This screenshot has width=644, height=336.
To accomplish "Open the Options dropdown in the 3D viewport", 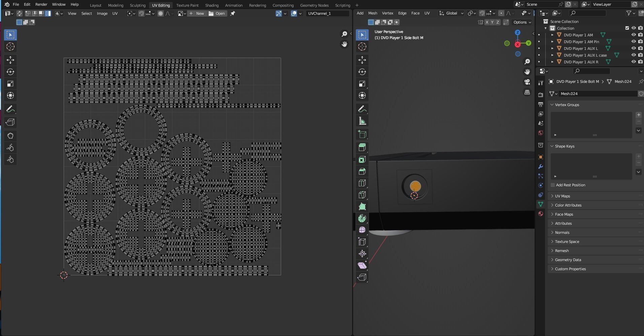I will 522,22.
